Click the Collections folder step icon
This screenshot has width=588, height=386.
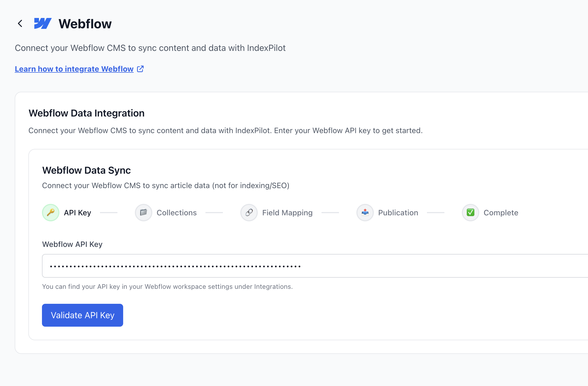pyautogui.click(x=143, y=213)
